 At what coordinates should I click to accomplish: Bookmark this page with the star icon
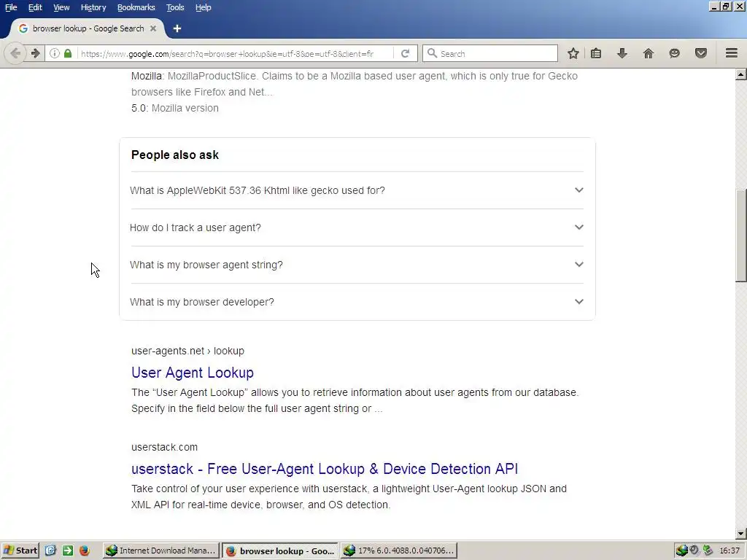tap(573, 53)
